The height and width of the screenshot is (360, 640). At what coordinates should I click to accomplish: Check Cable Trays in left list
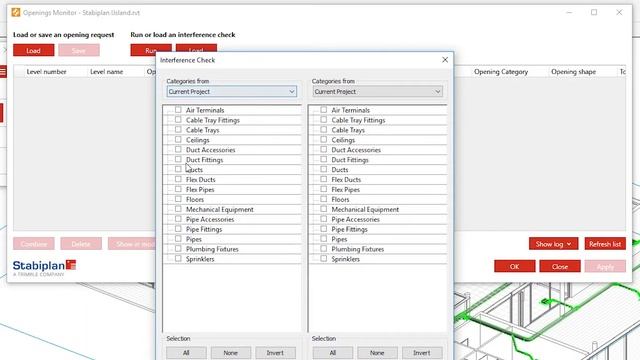point(178,129)
